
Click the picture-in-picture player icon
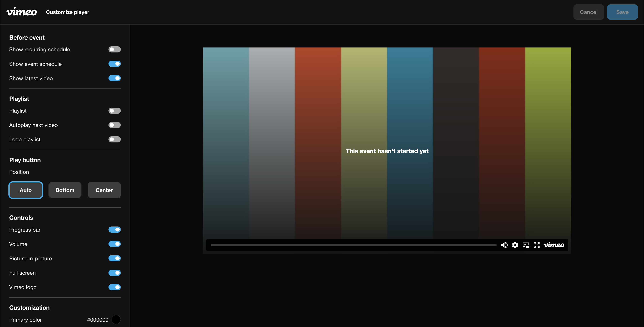(526, 245)
